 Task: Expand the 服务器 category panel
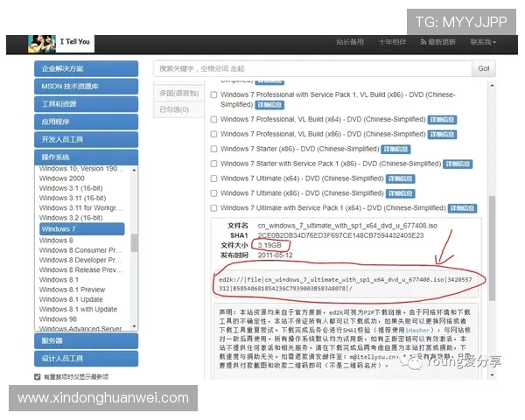coord(86,341)
